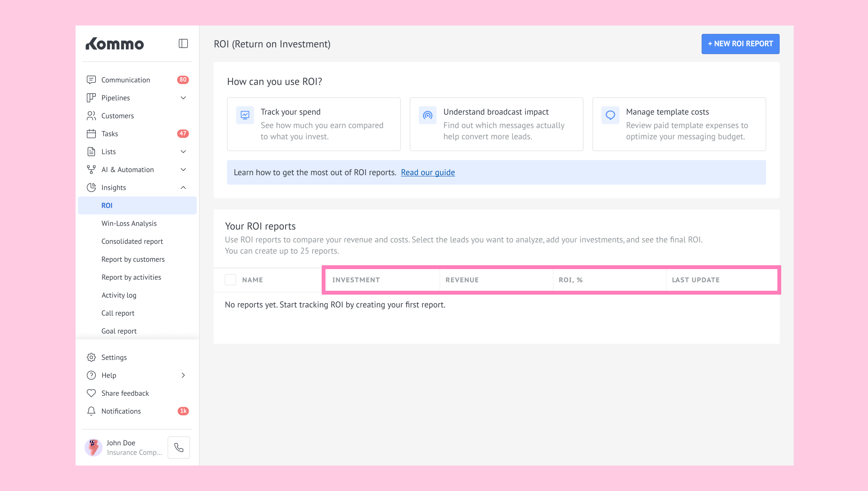Click John Doe profile avatar

coord(94,447)
